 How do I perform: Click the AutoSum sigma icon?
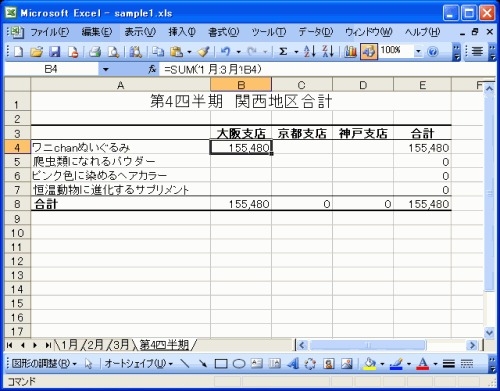(283, 52)
